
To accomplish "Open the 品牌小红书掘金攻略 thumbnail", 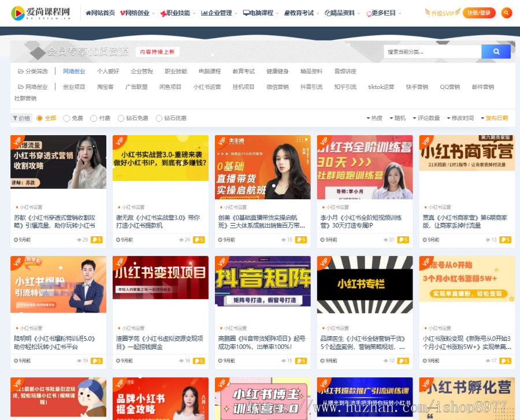I will coord(161,399).
